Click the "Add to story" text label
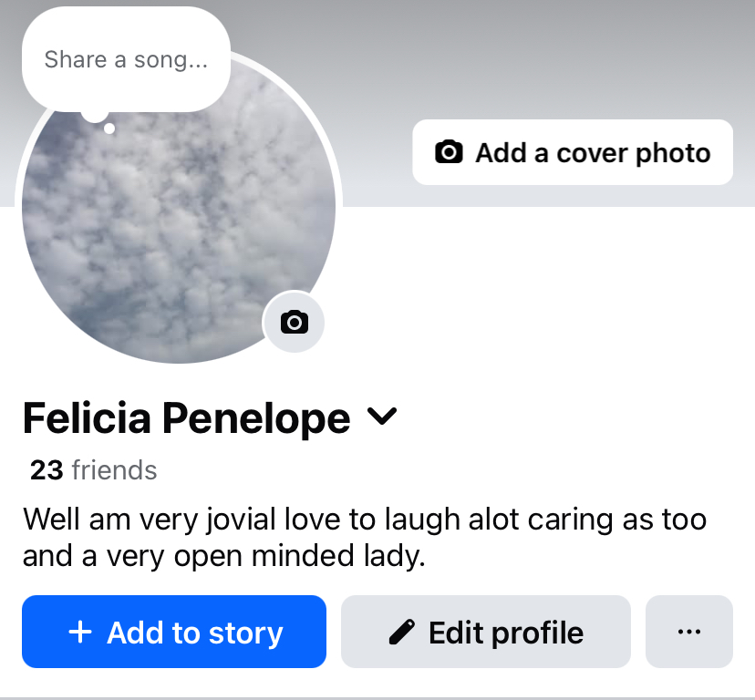Viewport: 755px width, 700px height. [195, 632]
